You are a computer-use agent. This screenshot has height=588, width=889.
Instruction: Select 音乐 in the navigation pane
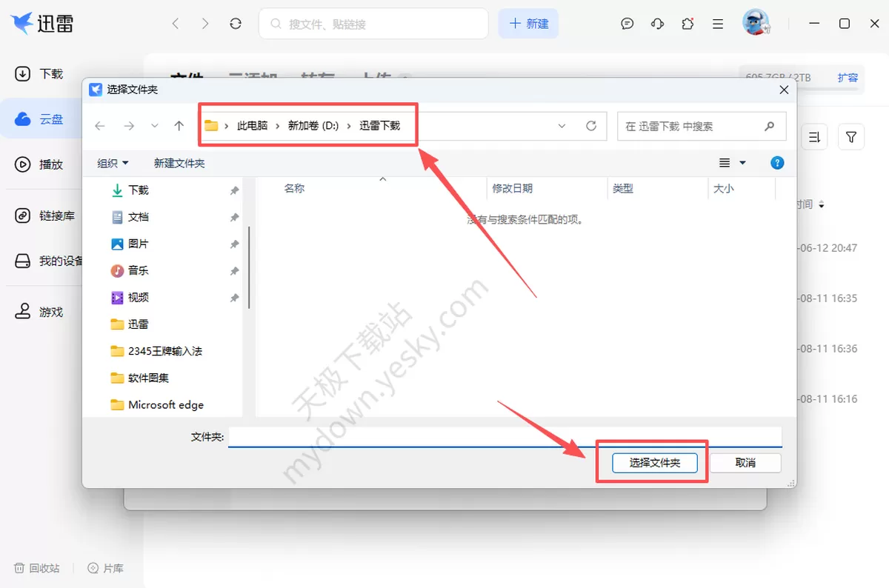(x=139, y=270)
